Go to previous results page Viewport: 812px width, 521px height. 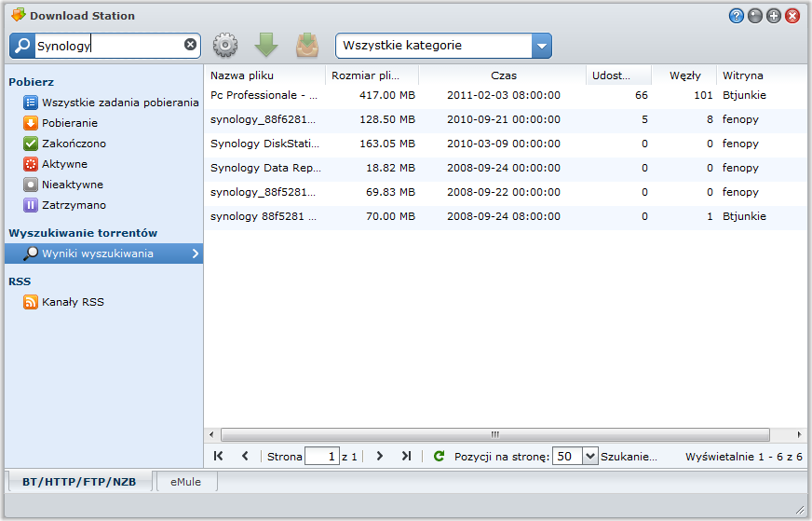pos(245,456)
